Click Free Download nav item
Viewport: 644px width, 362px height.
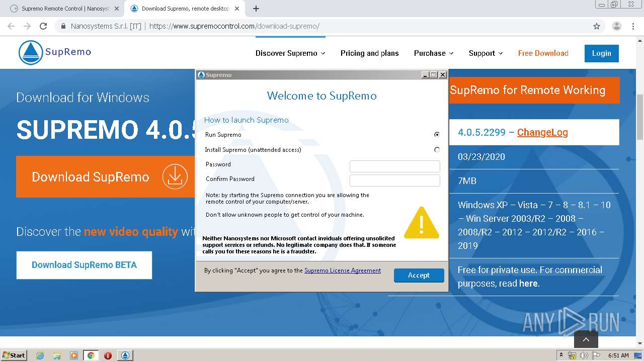pyautogui.click(x=543, y=53)
